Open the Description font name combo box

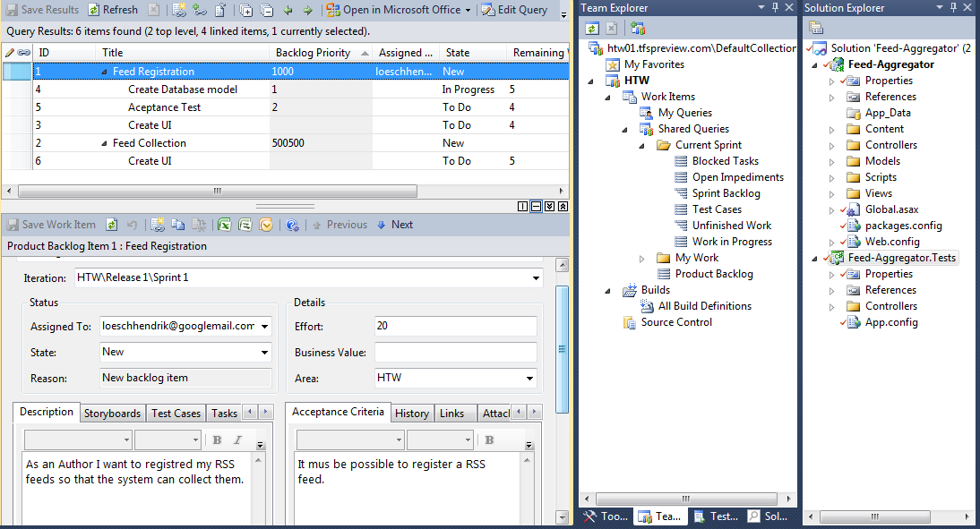coord(78,439)
